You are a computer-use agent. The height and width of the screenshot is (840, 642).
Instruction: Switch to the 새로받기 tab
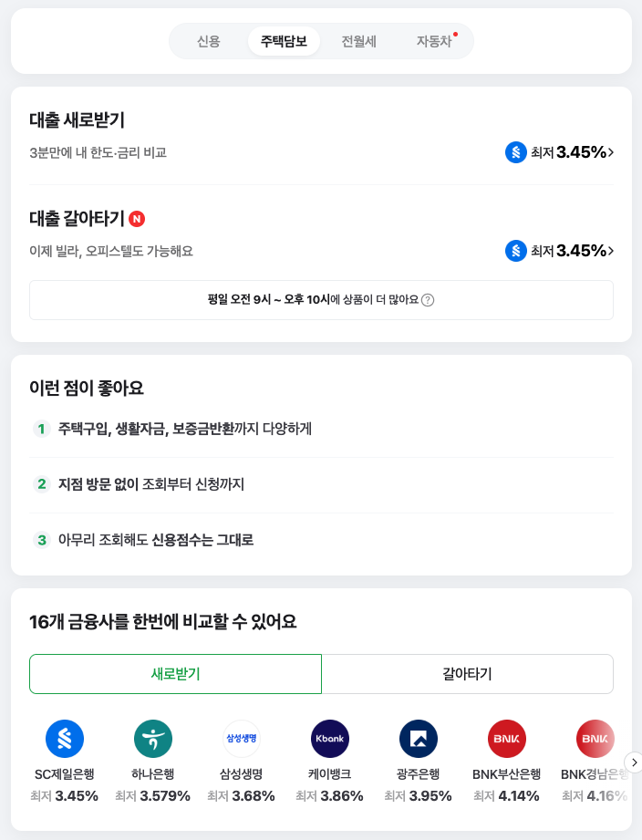pyautogui.click(x=176, y=674)
